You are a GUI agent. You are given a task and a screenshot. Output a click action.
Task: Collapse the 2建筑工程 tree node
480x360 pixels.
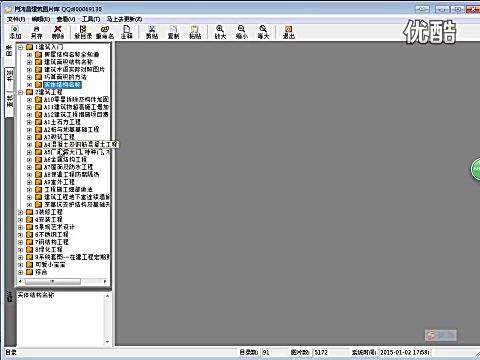click(x=21, y=92)
